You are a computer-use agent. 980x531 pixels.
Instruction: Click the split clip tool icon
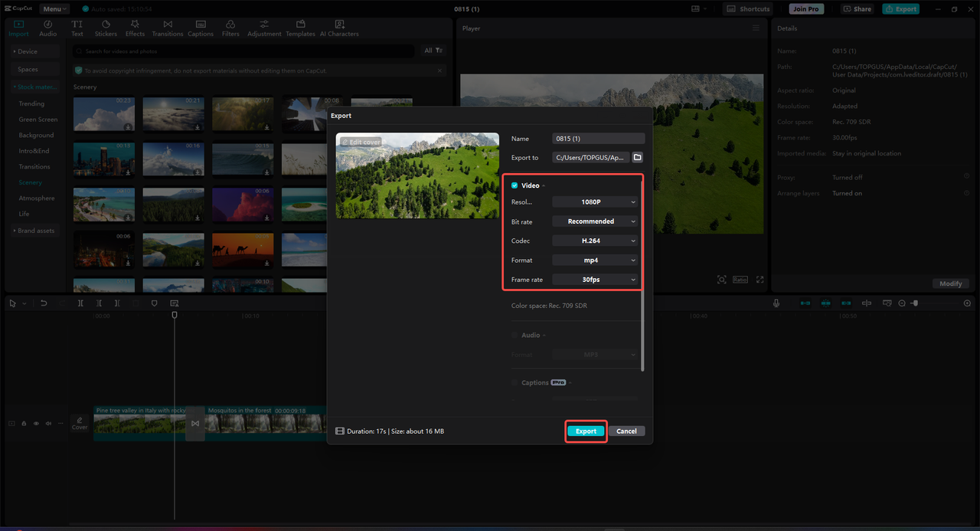pyautogui.click(x=80, y=303)
